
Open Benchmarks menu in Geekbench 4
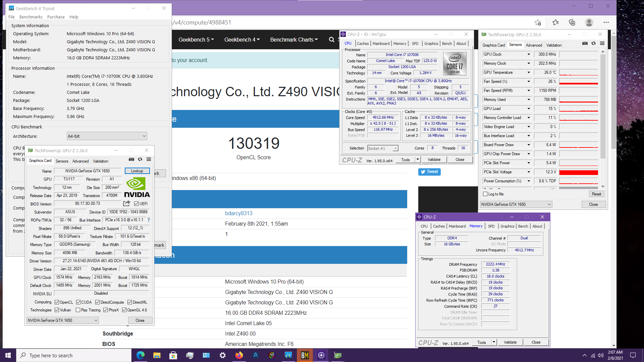click(x=31, y=17)
